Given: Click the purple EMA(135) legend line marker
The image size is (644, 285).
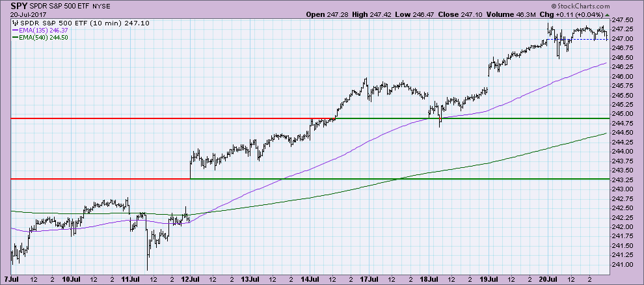Looking at the screenshot, I should click(16, 30).
